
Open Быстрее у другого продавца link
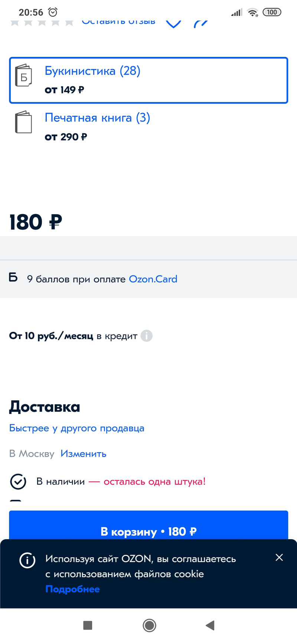[x=76, y=428]
